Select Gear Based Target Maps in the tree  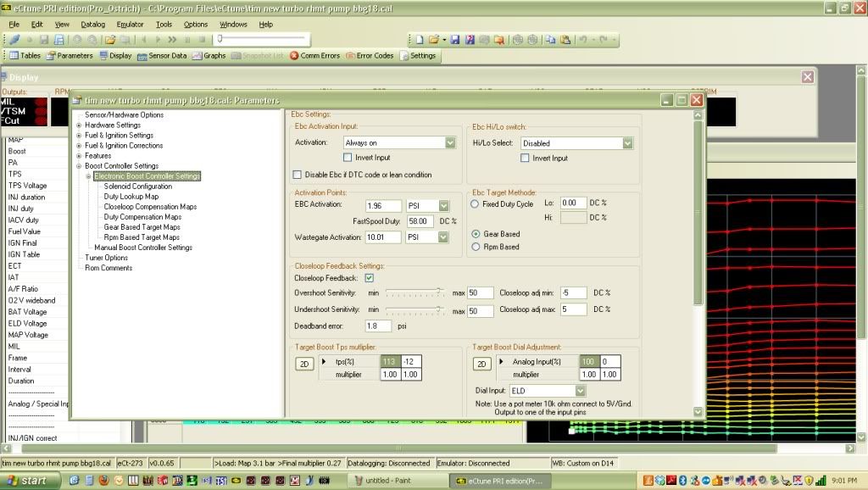pyautogui.click(x=142, y=227)
